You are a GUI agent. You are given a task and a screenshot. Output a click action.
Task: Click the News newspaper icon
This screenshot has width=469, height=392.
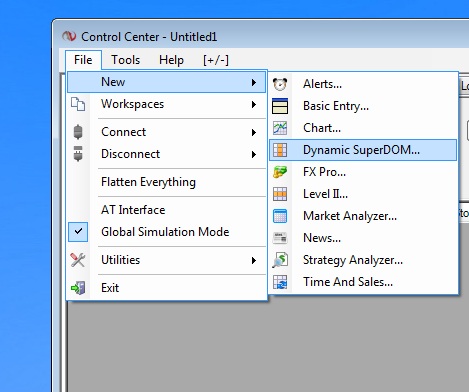coord(280,238)
